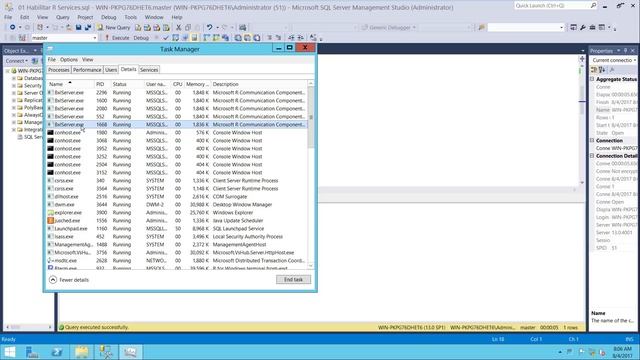Screen dimensions: 640x360
Task: Click the New Query toolbar button
Action: [x=113, y=27]
